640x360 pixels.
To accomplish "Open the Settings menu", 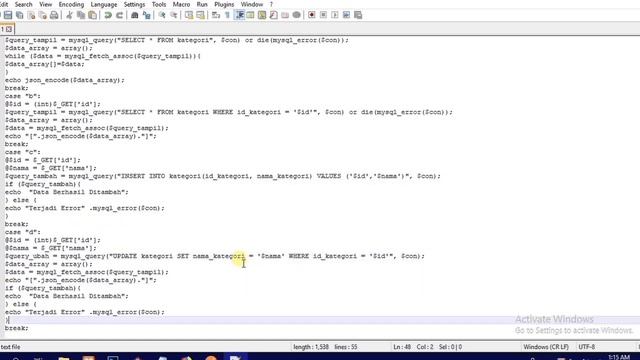I will 134,4.
